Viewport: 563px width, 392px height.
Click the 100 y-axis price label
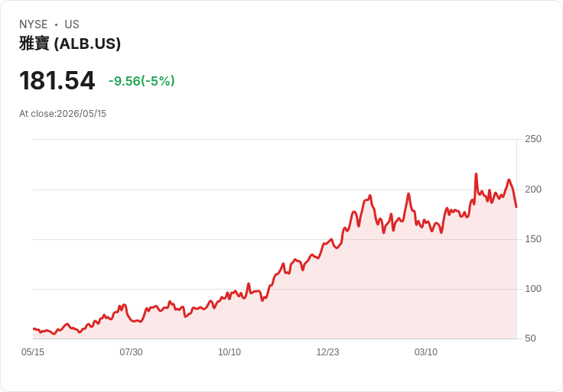[x=533, y=289]
